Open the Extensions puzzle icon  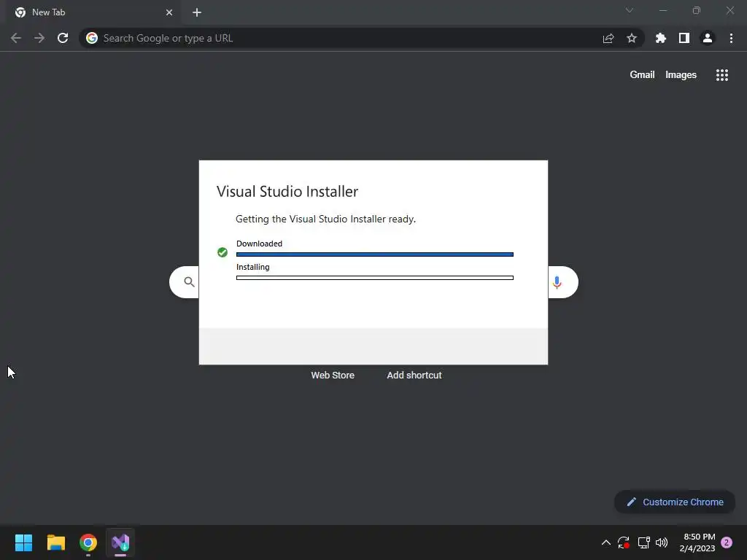661,38
